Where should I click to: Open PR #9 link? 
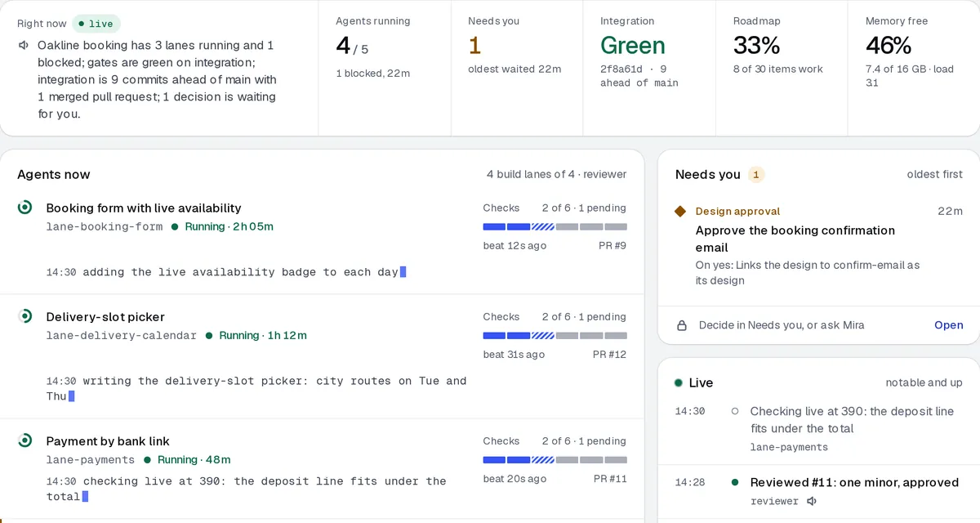click(x=612, y=245)
